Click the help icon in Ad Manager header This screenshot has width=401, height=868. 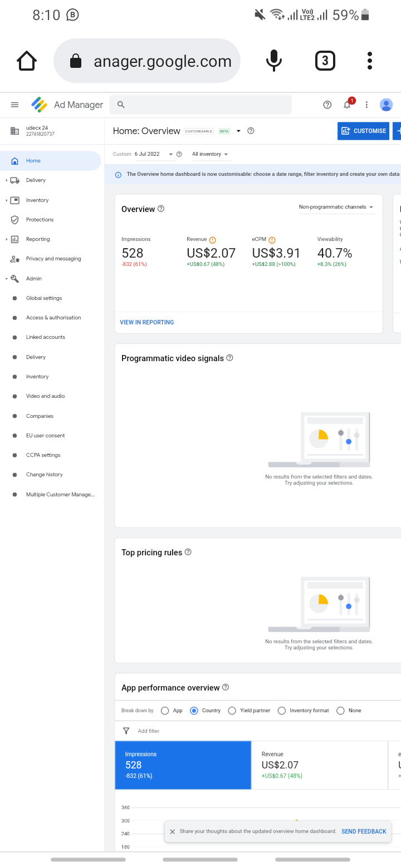(x=327, y=105)
